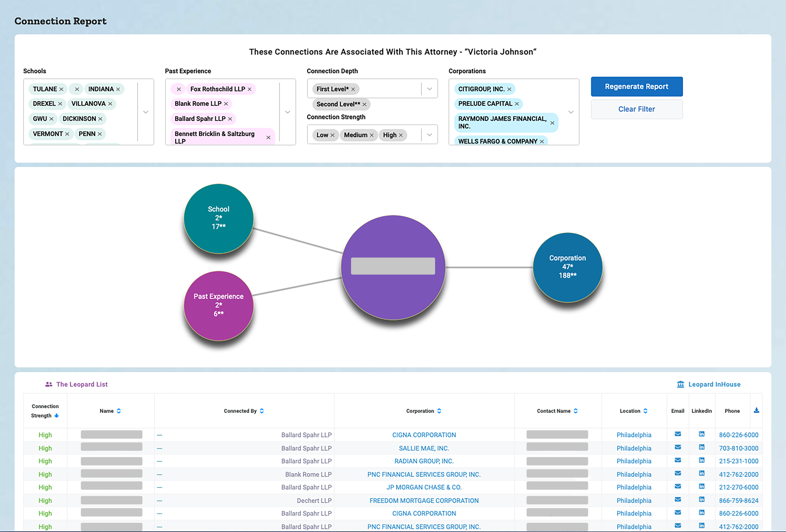The image size is (786, 532).
Task: Click Regenerate Report button
Action: [x=636, y=86]
